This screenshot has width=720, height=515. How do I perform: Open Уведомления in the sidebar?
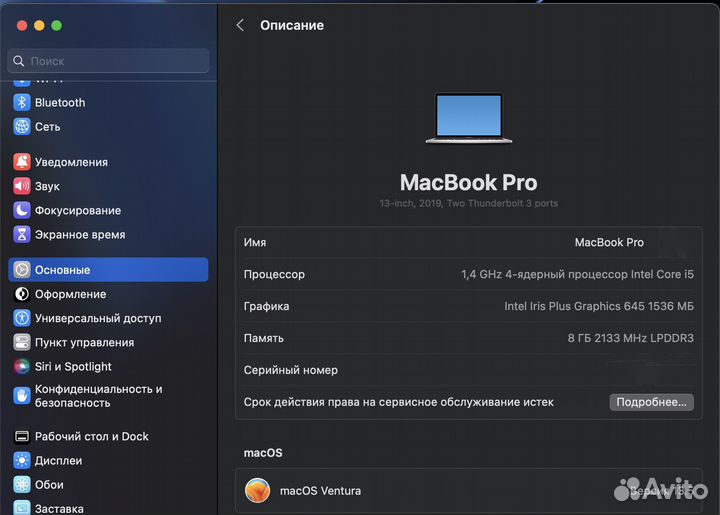click(x=108, y=162)
